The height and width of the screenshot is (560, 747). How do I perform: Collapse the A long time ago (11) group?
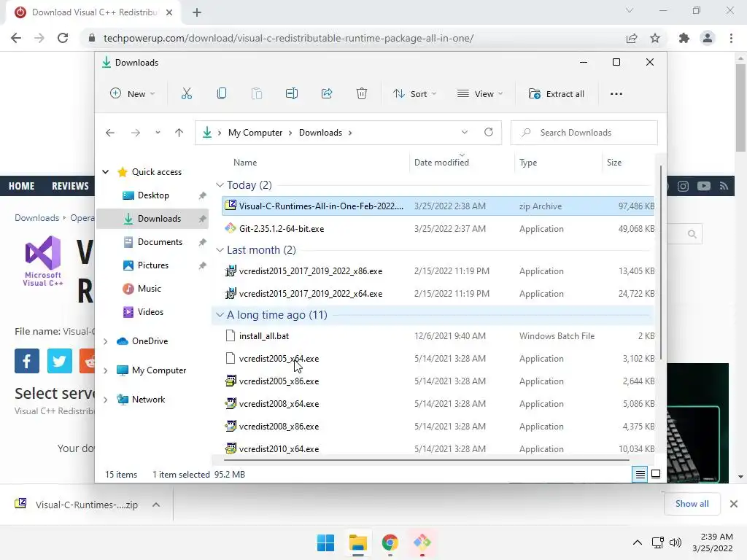pos(220,315)
